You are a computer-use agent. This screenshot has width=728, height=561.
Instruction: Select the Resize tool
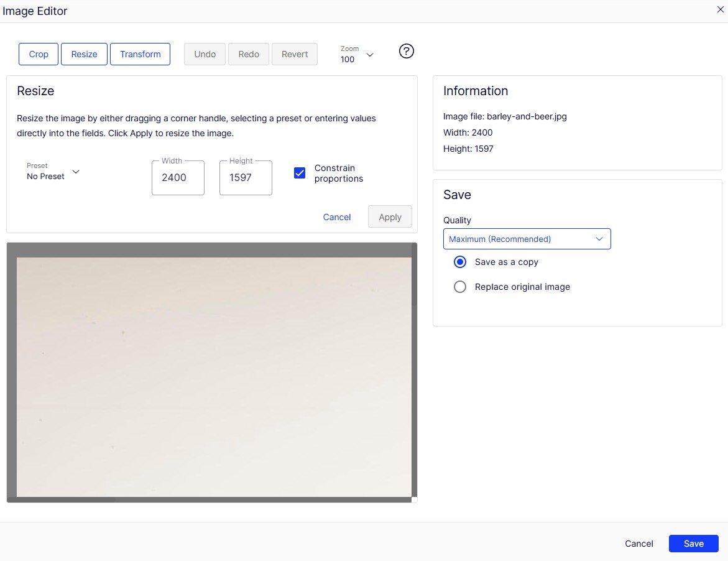[x=84, y=54]
